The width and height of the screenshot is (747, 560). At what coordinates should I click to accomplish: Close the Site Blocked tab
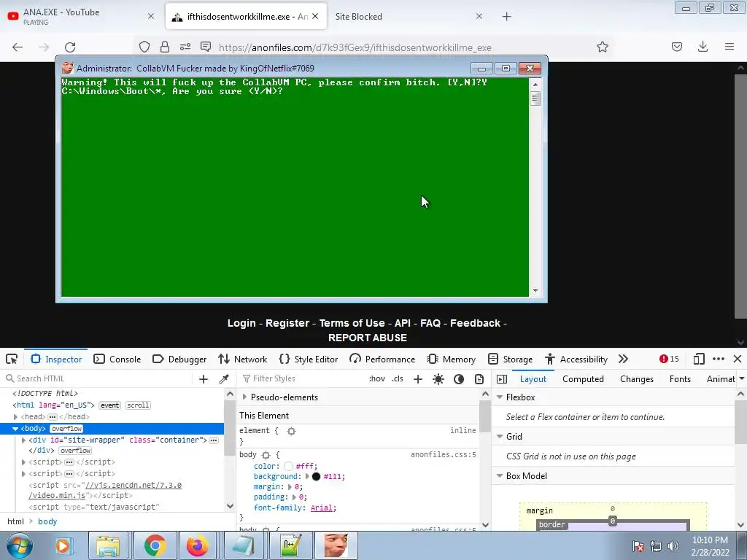(479, 16)
